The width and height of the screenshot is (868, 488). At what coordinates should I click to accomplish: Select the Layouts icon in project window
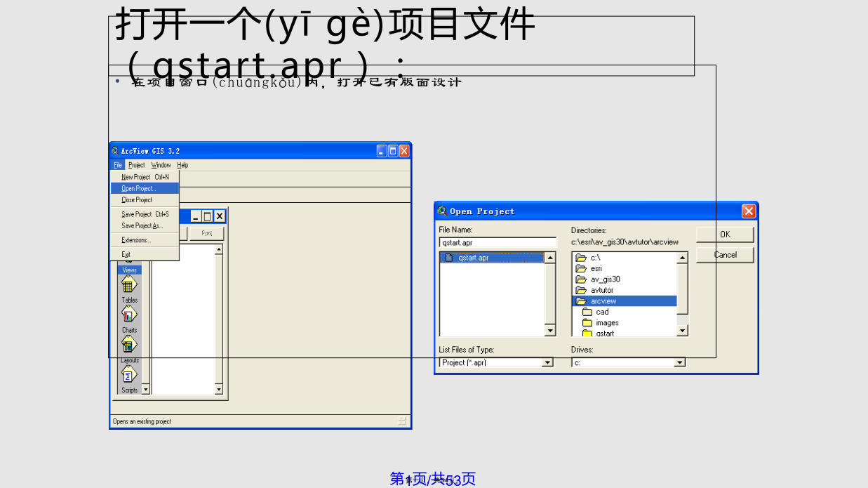(x=129, y=344)
